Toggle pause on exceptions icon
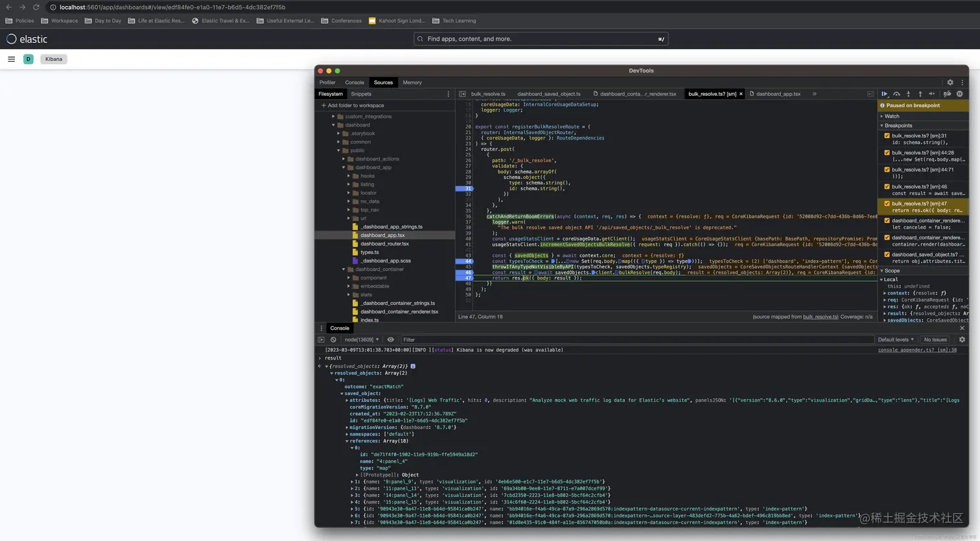 (x=960, y=94)
